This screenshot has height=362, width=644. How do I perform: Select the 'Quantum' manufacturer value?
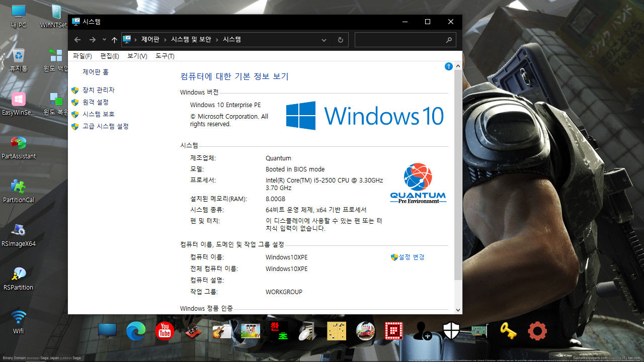278,158
